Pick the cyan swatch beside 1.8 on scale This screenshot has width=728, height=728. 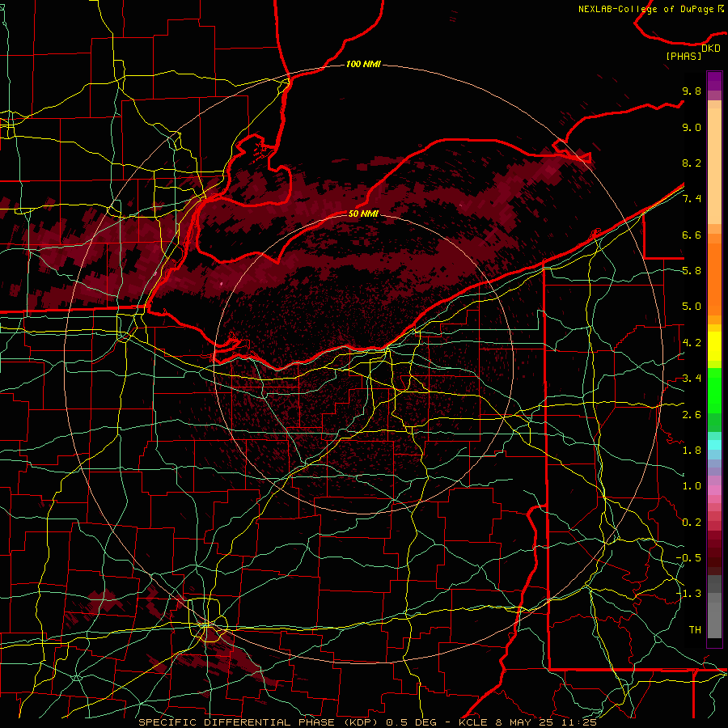[x=714, y=445]
